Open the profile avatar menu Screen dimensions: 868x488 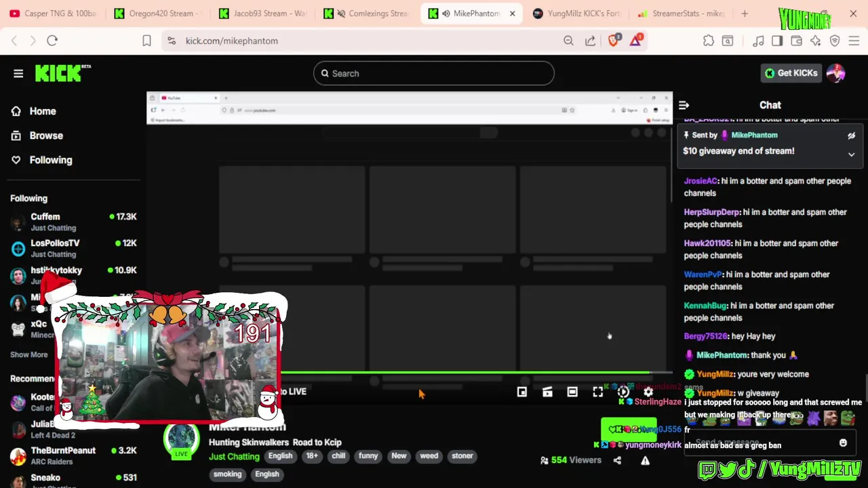pos(835,73)
